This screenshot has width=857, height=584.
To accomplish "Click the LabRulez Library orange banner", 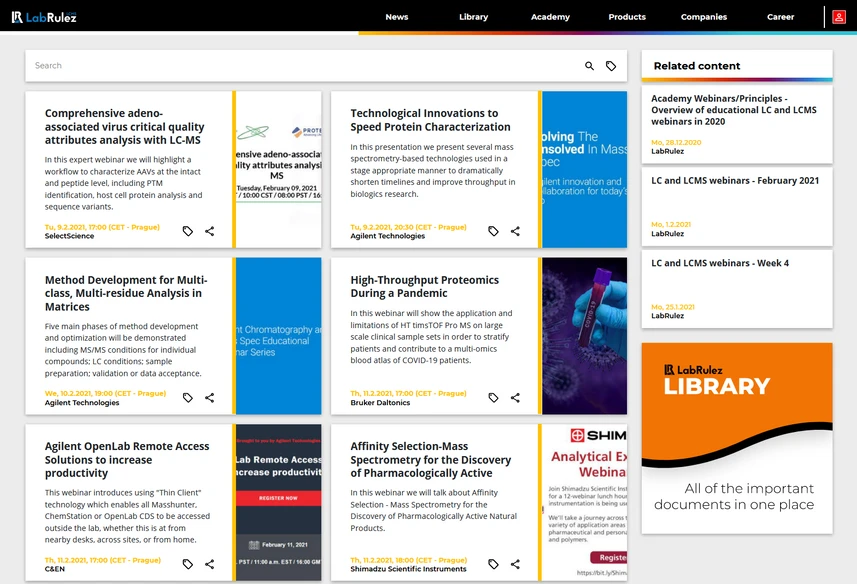I will tap(737, 438).
